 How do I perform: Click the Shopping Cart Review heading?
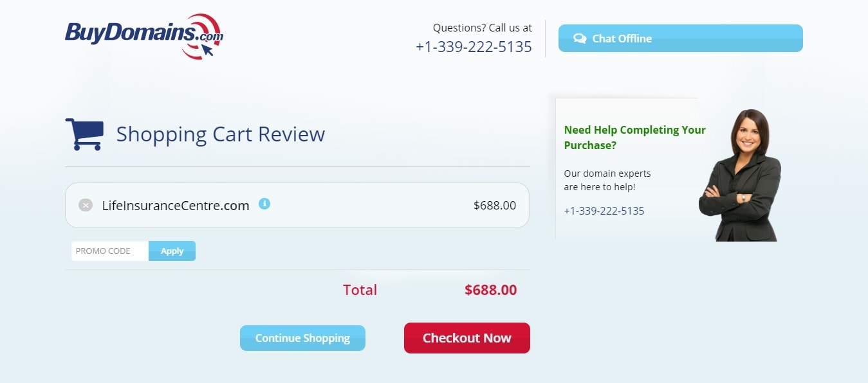pyautogui.click(x=221, y=134)
